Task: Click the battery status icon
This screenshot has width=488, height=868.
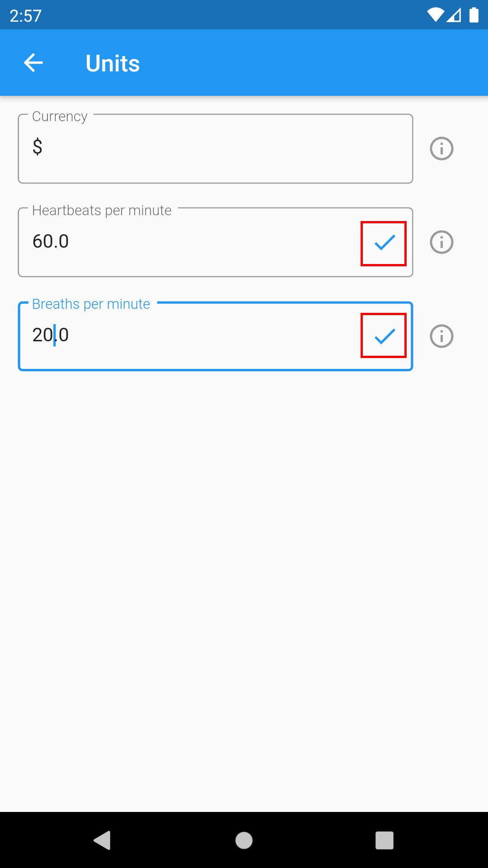Action: 474,15
